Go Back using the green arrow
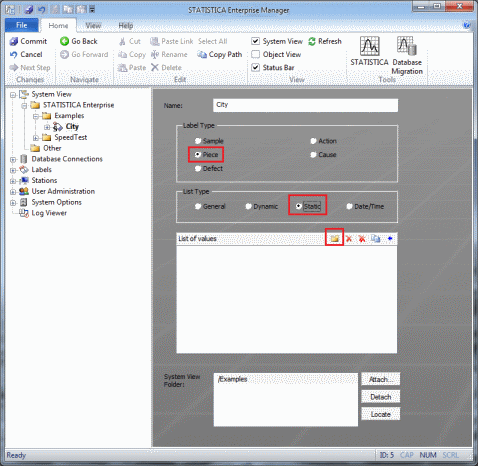The width and height of the screenshot is (478, 466). click(x=79, y=41)
